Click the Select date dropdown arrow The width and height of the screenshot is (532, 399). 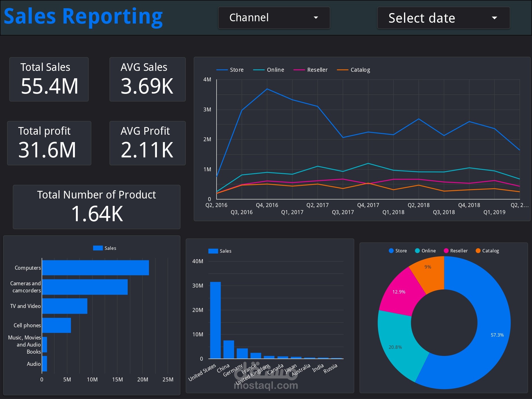pyautogui.click(x=494, y=18)
